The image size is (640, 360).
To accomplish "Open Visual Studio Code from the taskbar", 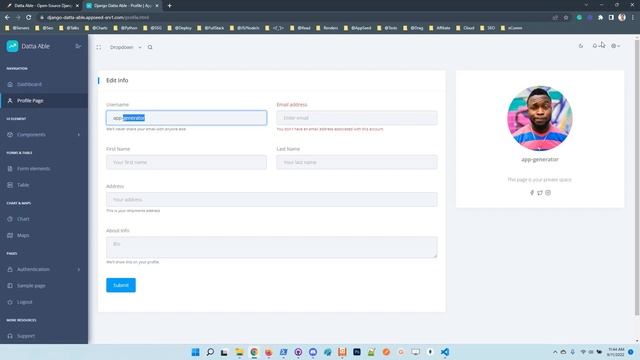I will click(445, 352).
